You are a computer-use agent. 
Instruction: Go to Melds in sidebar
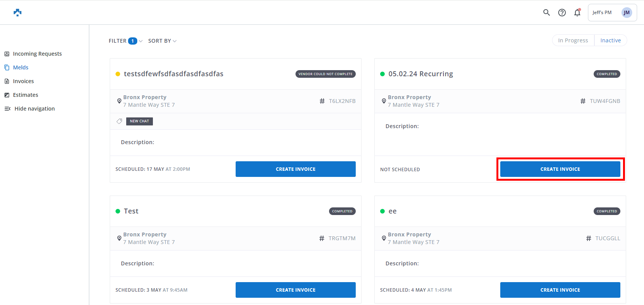click(21, 67)
